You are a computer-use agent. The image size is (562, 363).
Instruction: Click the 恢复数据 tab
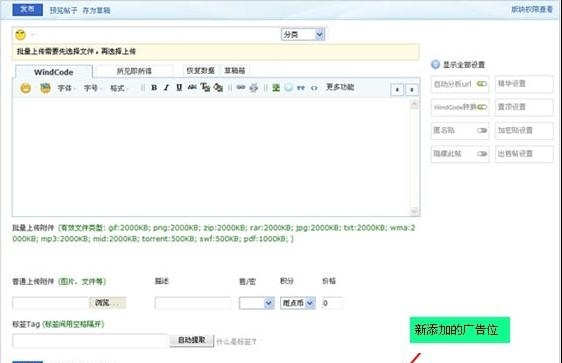coord(200,70)
